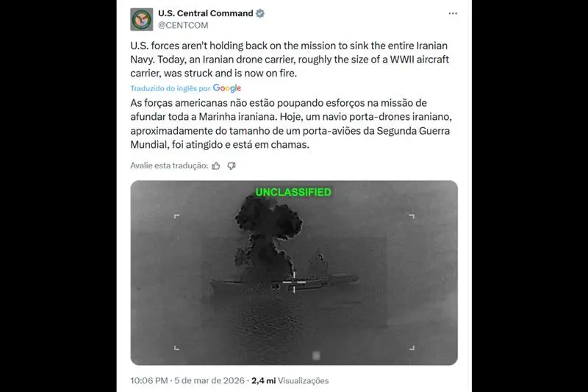Screen dimensions: 588x392
Task: Click the Google logo in translation credit
Action: [x=227, y=88]
